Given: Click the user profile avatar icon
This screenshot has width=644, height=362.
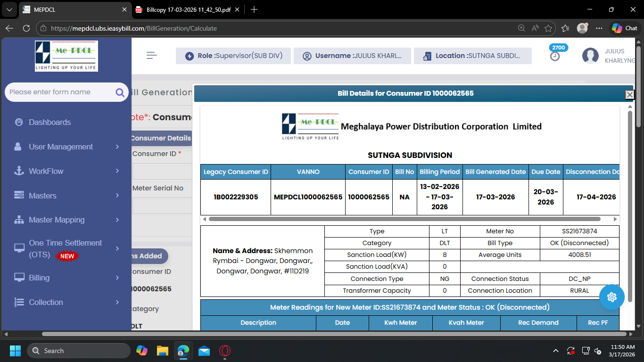Looking at the screenshot, I should tap(590, 56).
